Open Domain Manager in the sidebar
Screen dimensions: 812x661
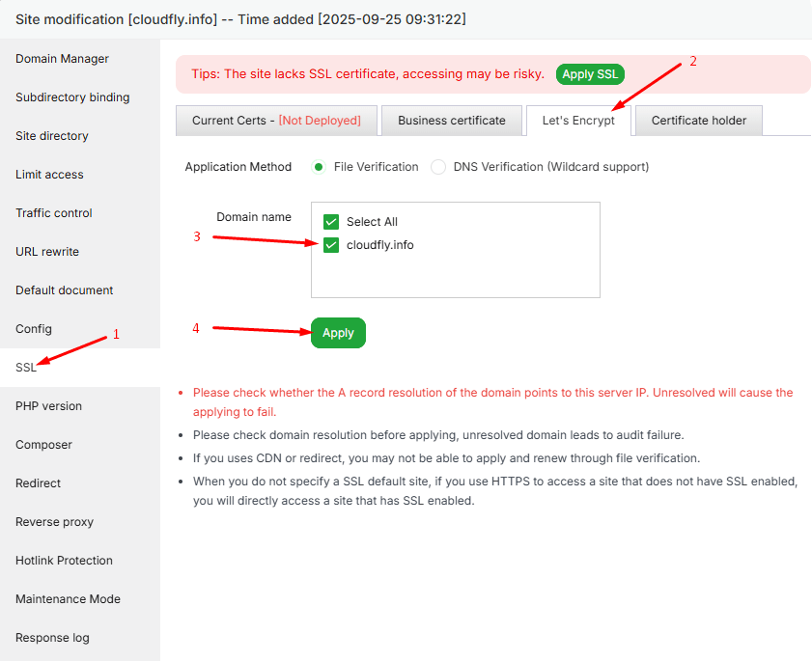click(62, 59)
